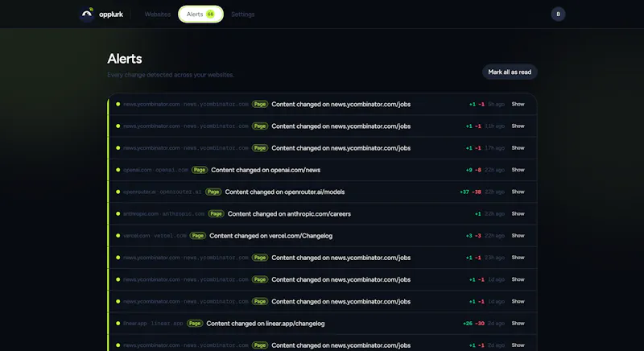Show the ycombinator alert from 11h ago

[518, 126]
